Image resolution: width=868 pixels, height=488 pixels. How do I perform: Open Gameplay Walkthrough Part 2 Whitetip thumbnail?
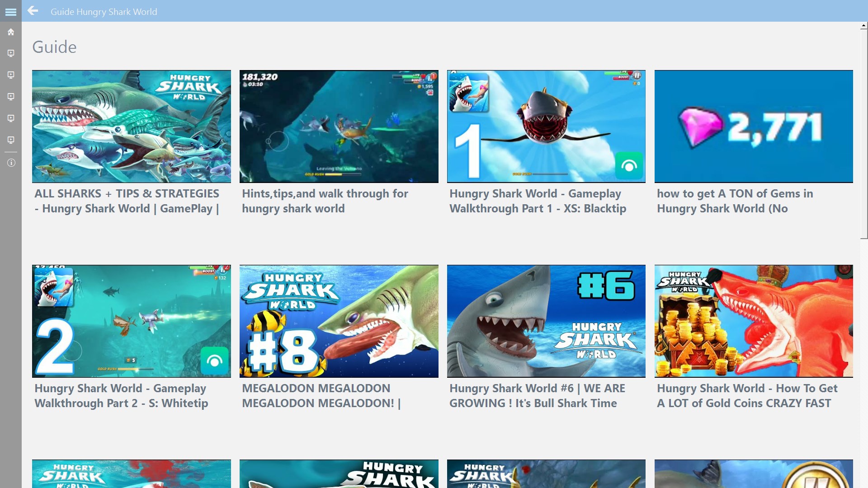pos(131,321)
